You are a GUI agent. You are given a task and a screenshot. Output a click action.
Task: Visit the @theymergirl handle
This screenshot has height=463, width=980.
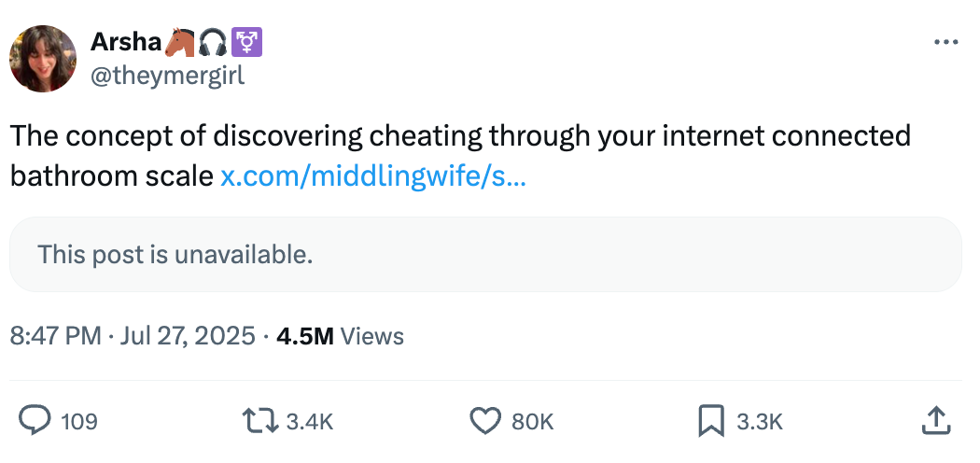pos(167,77)
